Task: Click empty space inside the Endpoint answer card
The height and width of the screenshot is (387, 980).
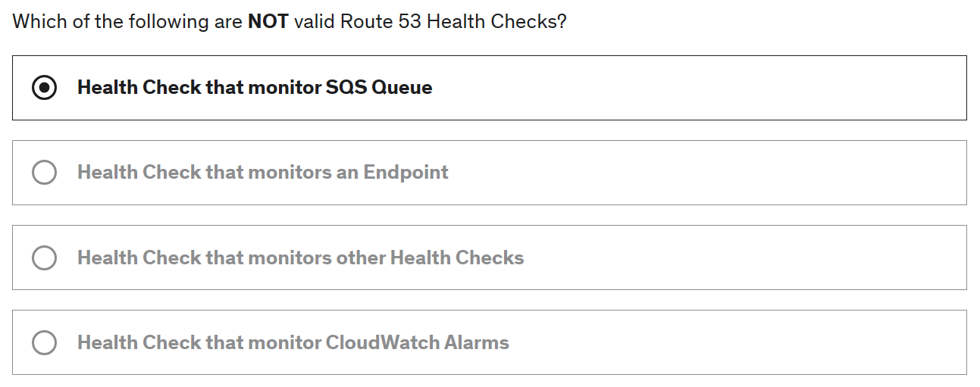Action: coord(682,173)
